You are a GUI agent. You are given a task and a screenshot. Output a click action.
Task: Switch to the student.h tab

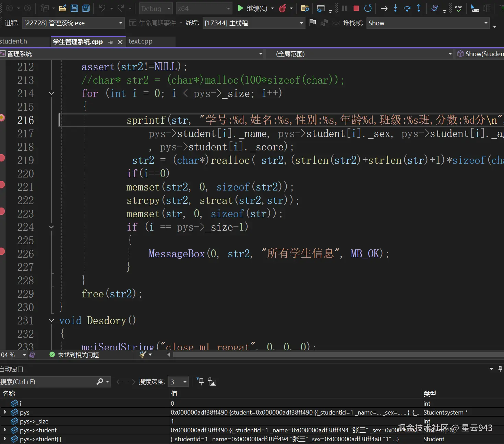14,41
